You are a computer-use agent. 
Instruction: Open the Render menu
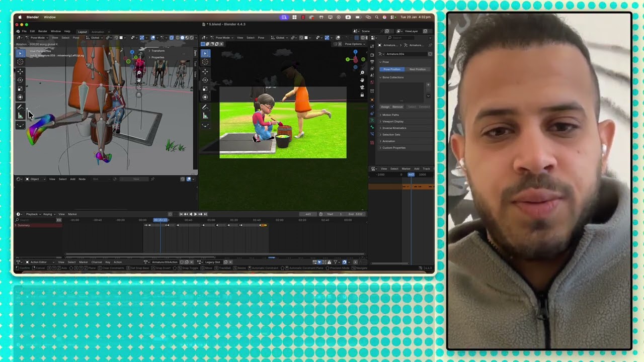coord(43,31)
